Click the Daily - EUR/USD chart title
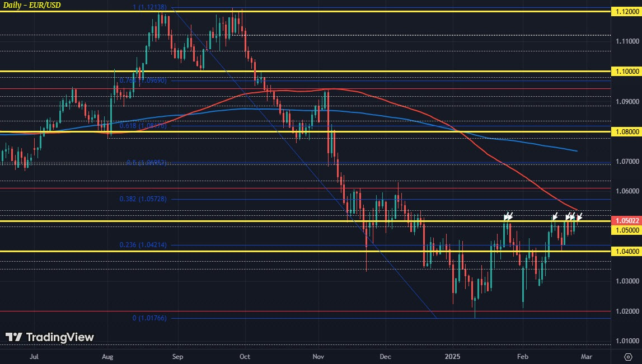 point(32,6)
